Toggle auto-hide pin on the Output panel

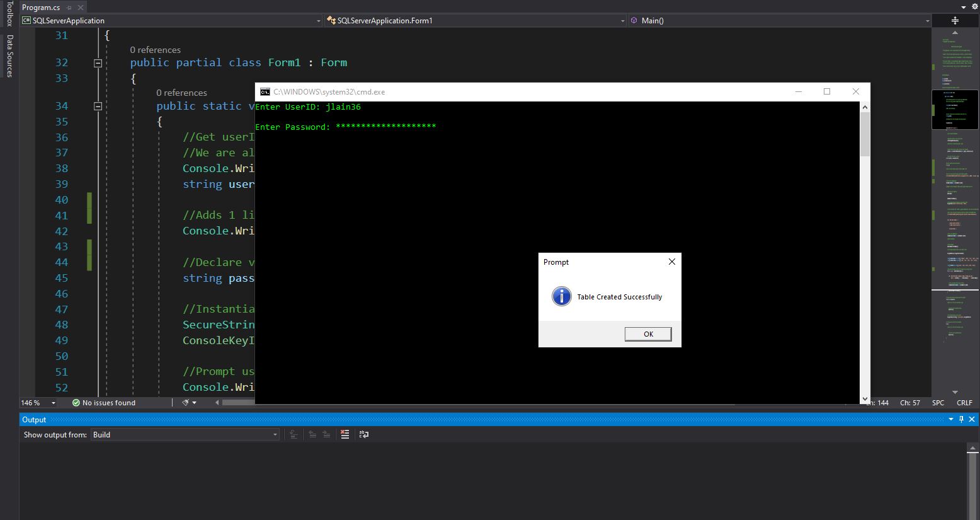[962, 420]
